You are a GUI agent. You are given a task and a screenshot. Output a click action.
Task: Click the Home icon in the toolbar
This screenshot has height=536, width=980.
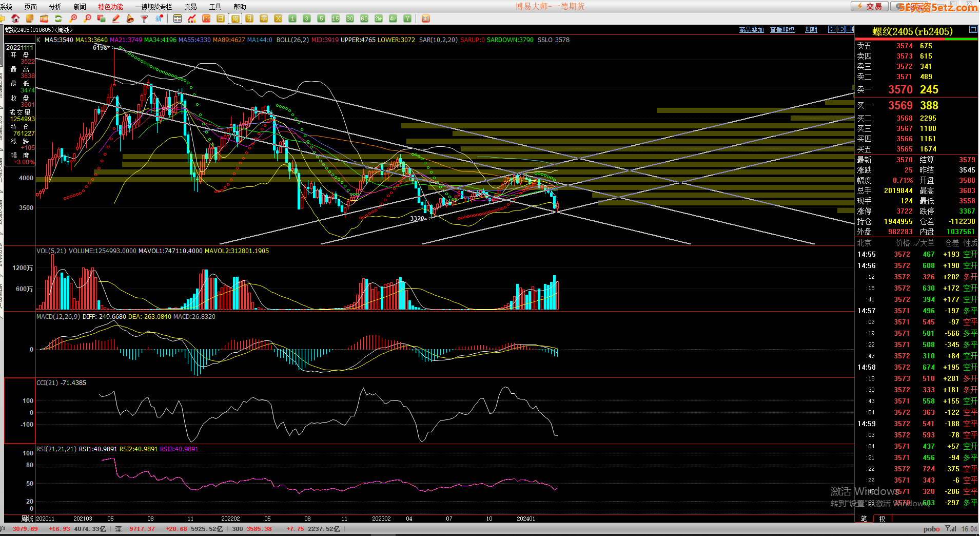coord(15,18)
